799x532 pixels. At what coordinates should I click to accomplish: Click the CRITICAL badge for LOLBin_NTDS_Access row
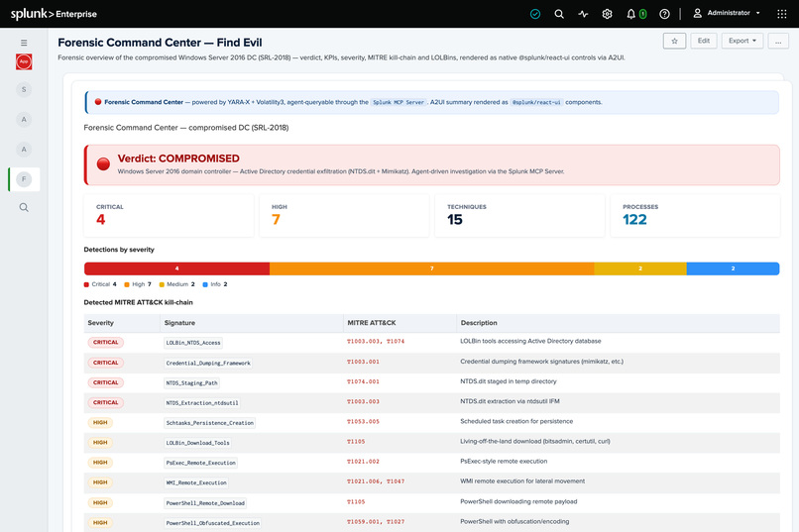pyautogui.click(x=105, y=342)
